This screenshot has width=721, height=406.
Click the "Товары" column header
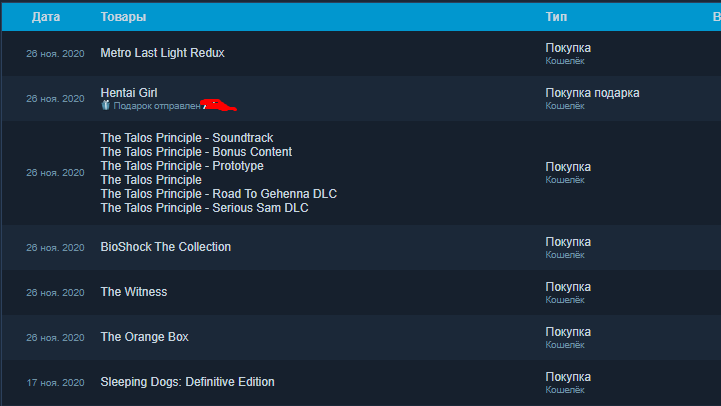[x=123, y=18]
